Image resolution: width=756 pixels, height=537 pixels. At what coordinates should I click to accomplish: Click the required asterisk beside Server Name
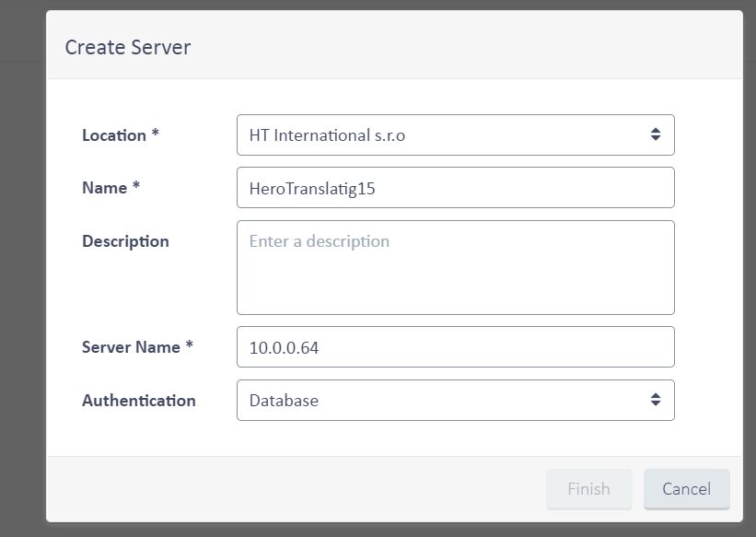[x=189, y=344]
